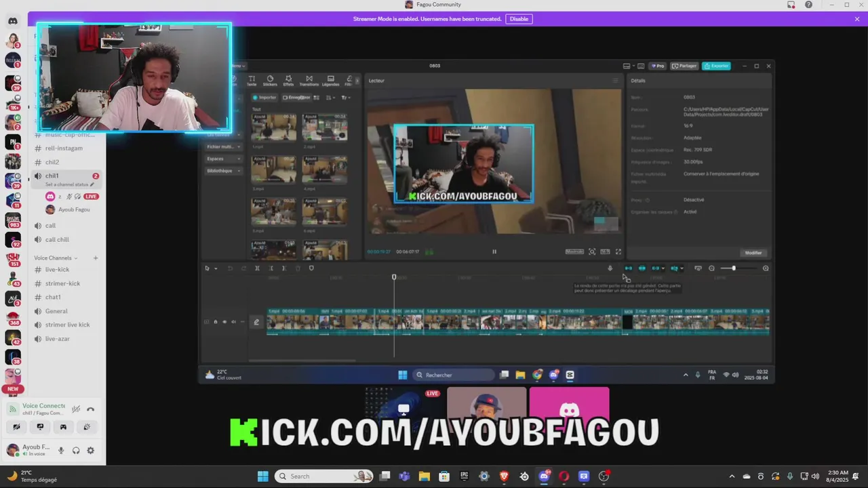Collapse the Voice Channels category
Screen dimensions: 868x488
pos(56,258)
